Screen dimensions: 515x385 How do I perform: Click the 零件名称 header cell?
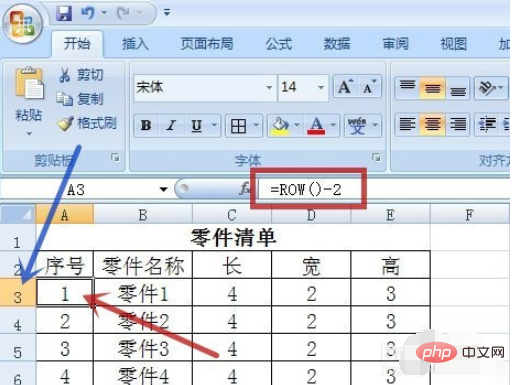(143, 265)
